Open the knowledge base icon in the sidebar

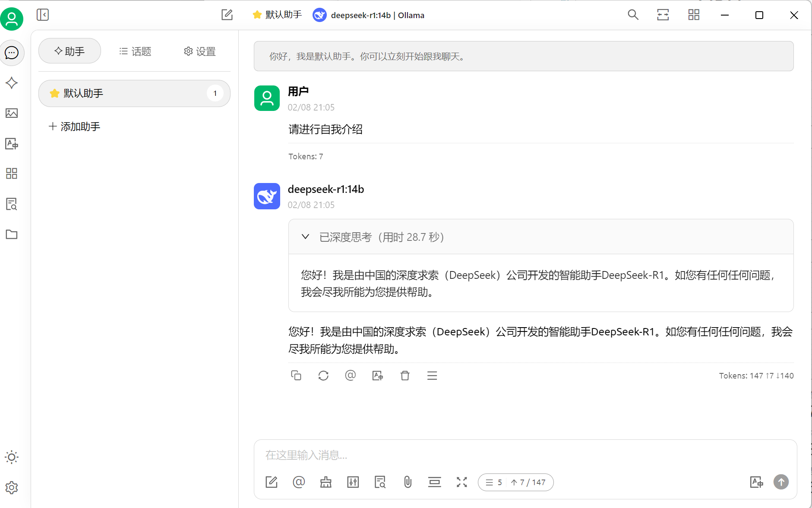coord(12,204)
